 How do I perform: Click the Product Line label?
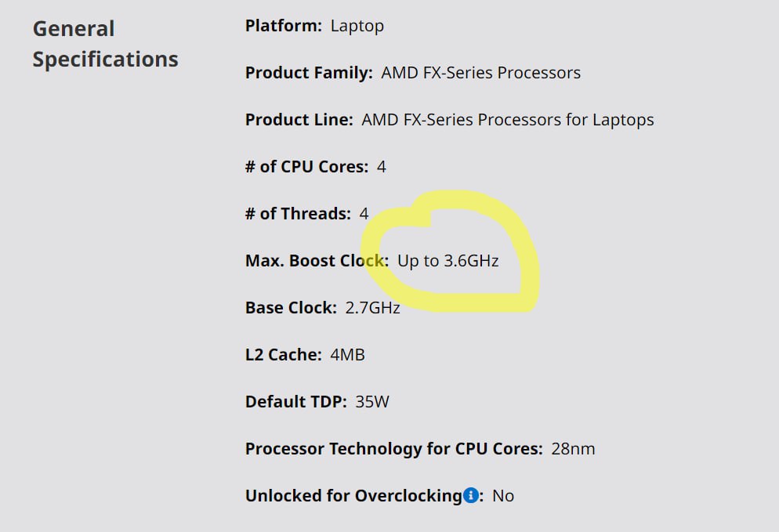[299, 120]
